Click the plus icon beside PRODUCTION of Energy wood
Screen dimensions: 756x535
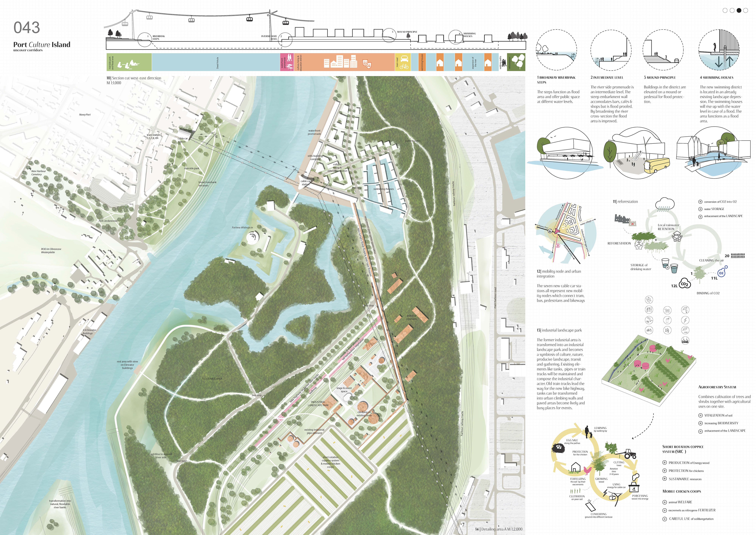pyautogui.click(x=665, y=463)
